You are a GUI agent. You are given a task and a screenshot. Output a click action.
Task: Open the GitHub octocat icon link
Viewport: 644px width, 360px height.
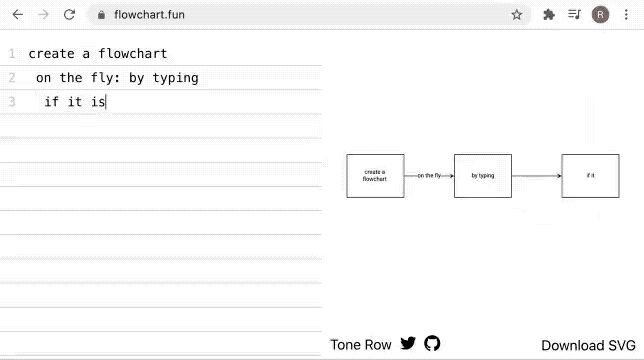(432, 344)
